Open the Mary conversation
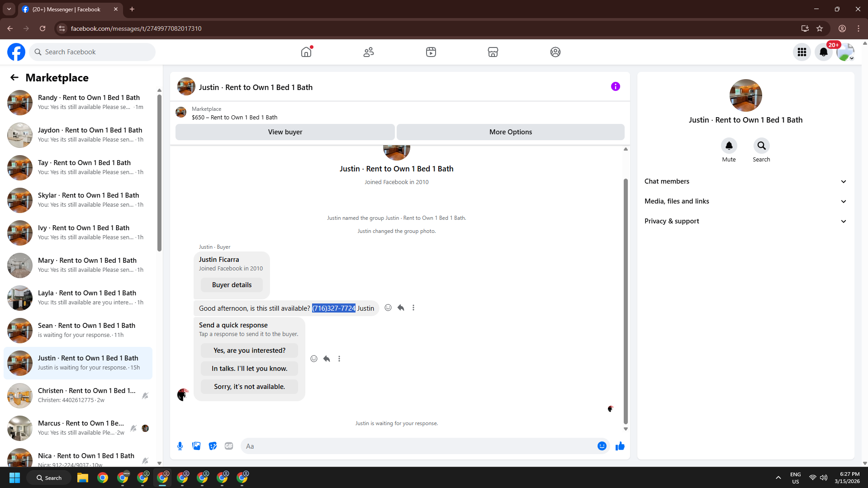The width and height of the screenshot is (868, 488). (x=78, y=265)
